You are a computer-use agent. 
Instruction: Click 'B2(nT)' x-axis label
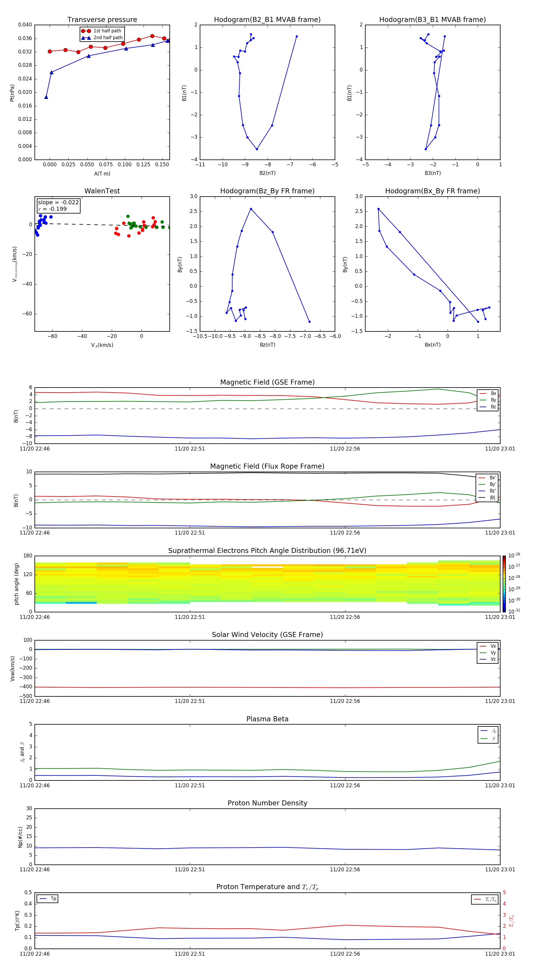[x=267, y=173]
